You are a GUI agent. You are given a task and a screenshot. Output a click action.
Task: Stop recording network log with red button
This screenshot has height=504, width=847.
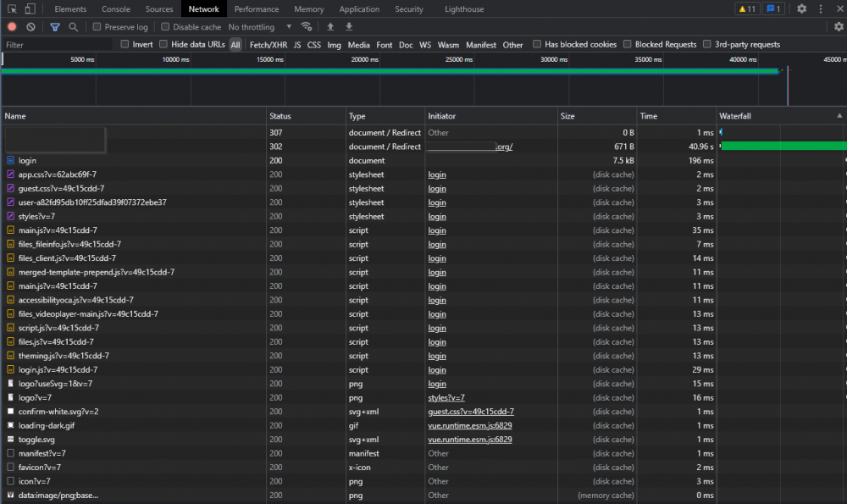point(12,26)
